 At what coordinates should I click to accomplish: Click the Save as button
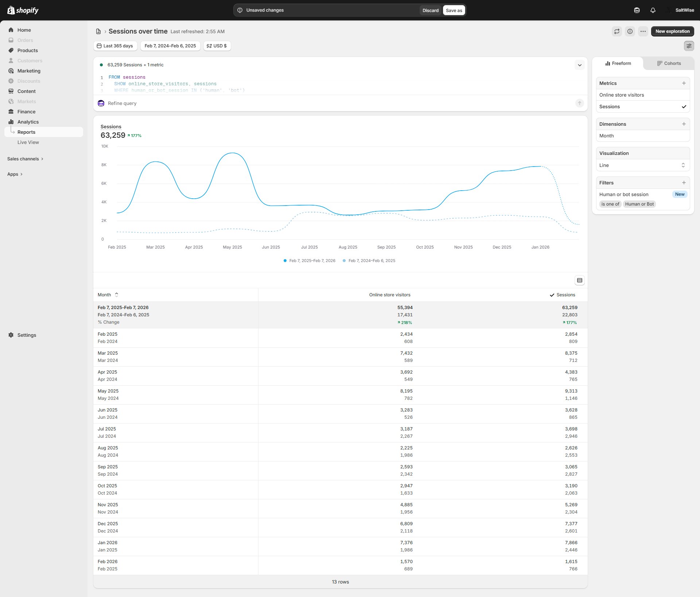pyautogui.click(x=454, y=10)
